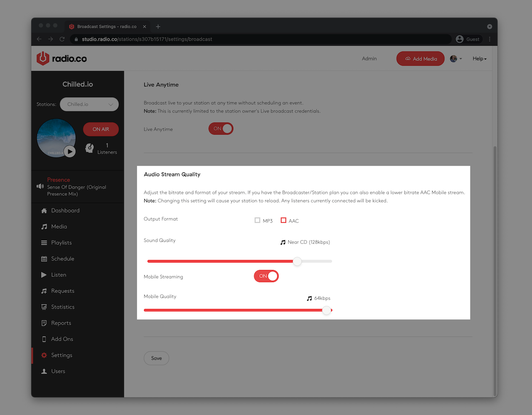Click the Users person icon
This screenshot has width=532, height=415.
click(44, 371)
